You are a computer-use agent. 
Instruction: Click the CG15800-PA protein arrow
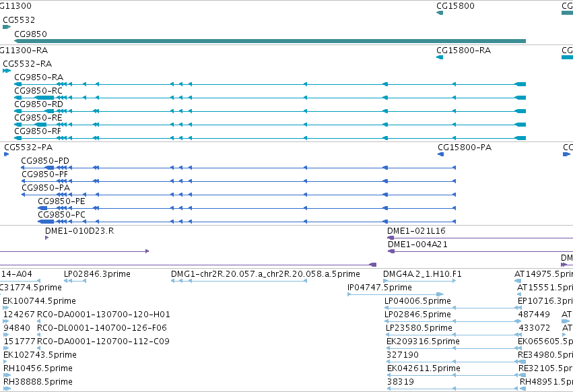[441, 154]
